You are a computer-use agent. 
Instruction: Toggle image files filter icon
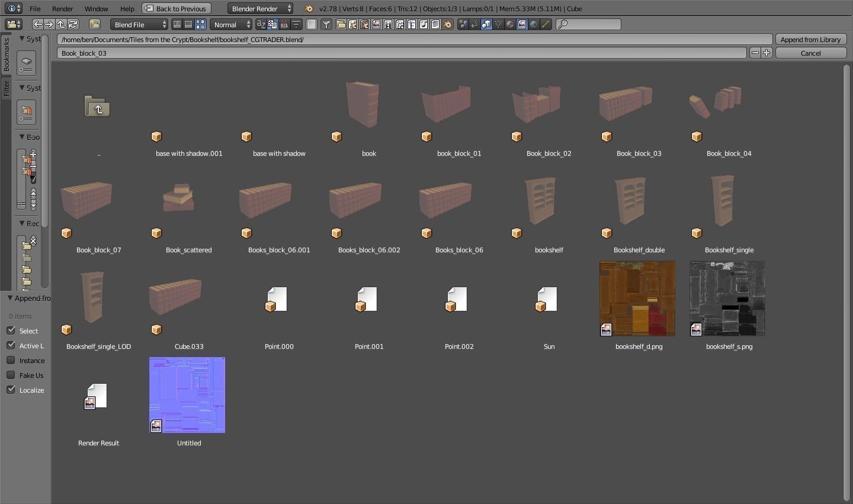pos(376,24)
